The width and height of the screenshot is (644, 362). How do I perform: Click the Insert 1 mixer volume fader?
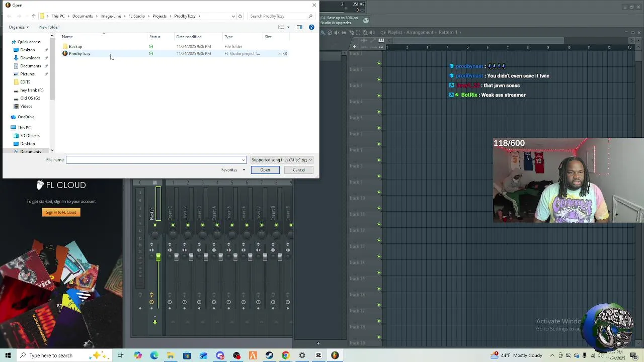point(176,257)
